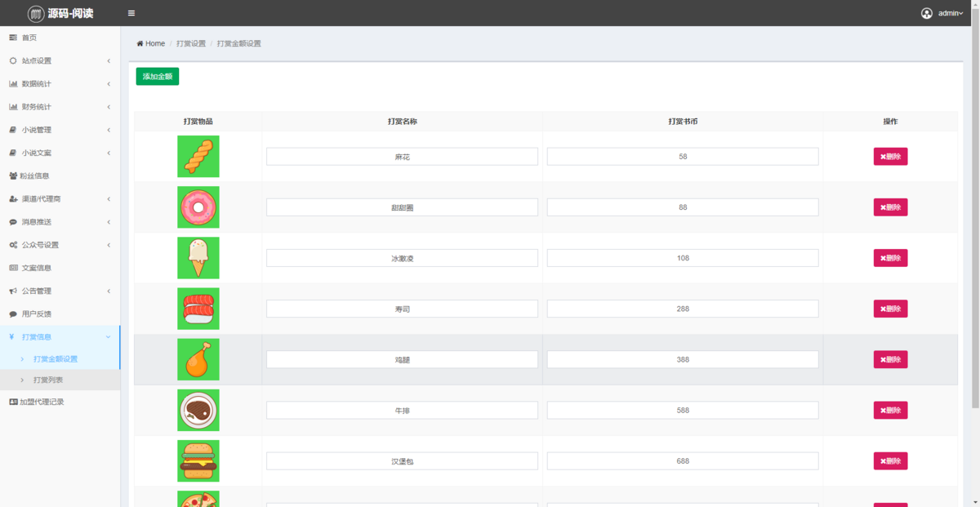Click the hamburger menu toggle icon
The height and width of the screenshot is (507, 980).
(131, 13)
